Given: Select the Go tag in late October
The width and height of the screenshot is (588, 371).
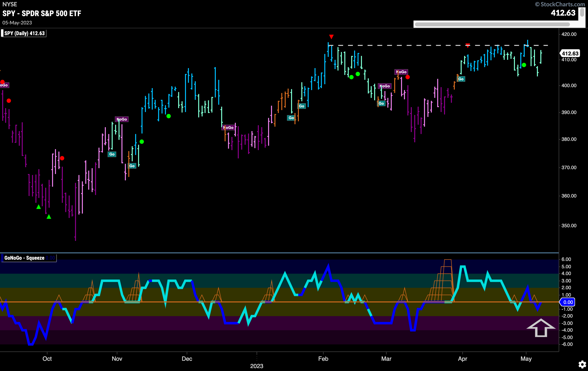Looking at the screenshot, I should tap(112, 154).
